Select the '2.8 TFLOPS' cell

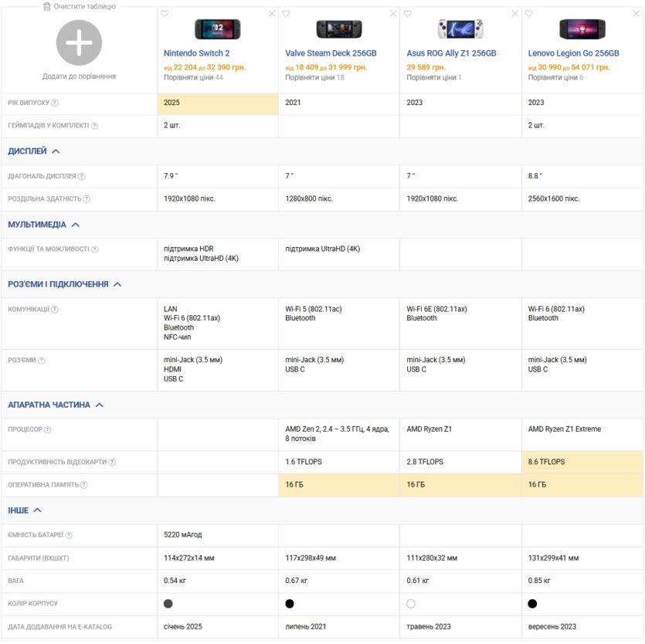click(x=460, y=462)
